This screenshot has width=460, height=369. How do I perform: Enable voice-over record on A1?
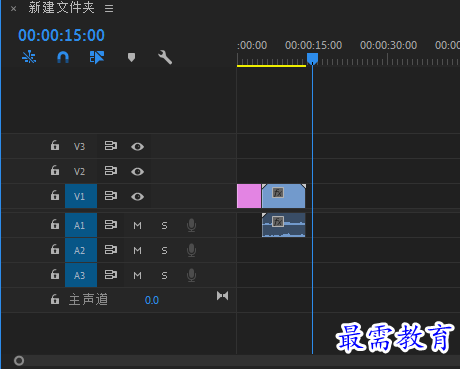(191, 225)
